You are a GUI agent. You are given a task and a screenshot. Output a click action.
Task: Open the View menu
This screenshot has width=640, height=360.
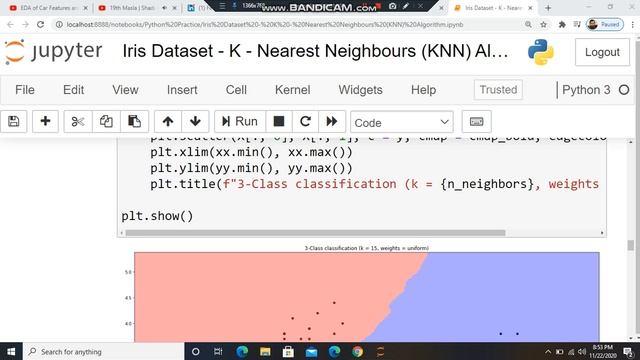pos(125,90)
